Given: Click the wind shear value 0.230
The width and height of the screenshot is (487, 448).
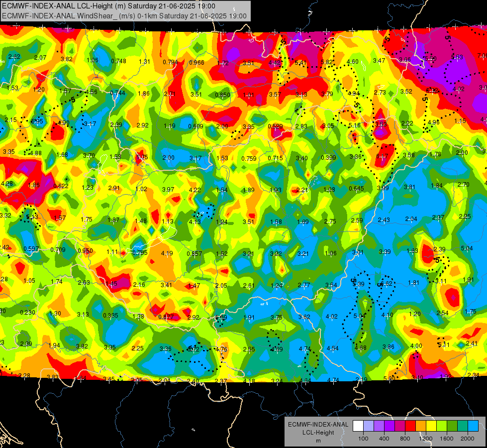Looking at the screenshot, I should click(x=27, y=313).
